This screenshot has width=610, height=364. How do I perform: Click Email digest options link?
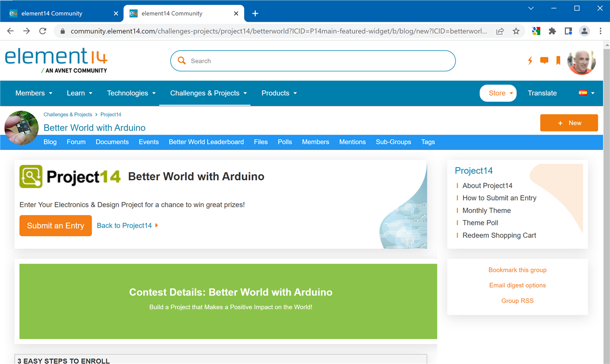pyautogui.click(x=517, y=285)
